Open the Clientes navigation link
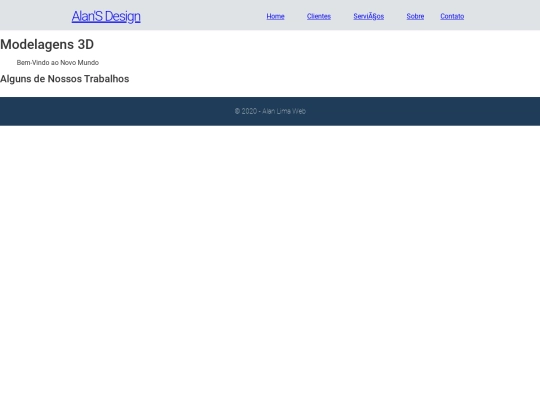Viewport: 540px width, 405px height. tap(319, 16)
